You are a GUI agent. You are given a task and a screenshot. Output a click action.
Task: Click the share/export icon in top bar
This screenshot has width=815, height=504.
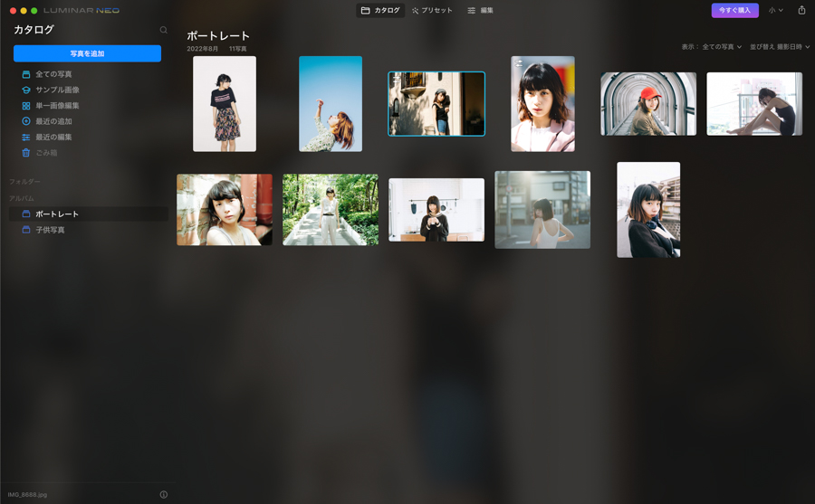click(x=801, y=10)
